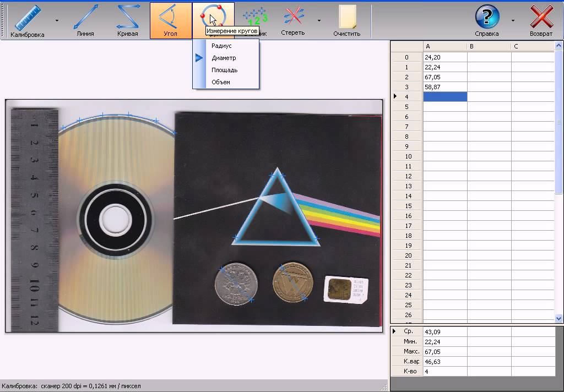Viewport: 564px width, 392px height.
Task: Click the Стереть erase tool
Action: pyautogui.click(x=293, y=20)
